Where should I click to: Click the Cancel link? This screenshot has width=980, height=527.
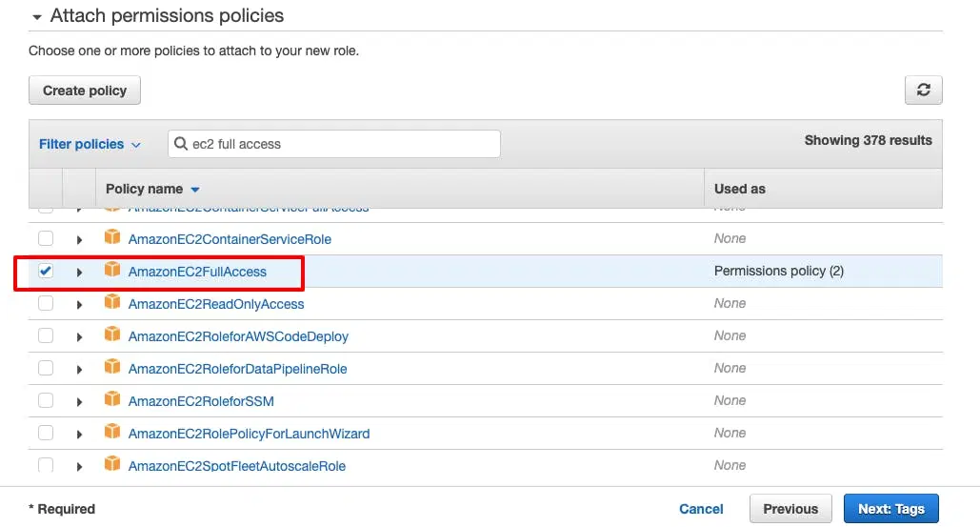point(701,509)
